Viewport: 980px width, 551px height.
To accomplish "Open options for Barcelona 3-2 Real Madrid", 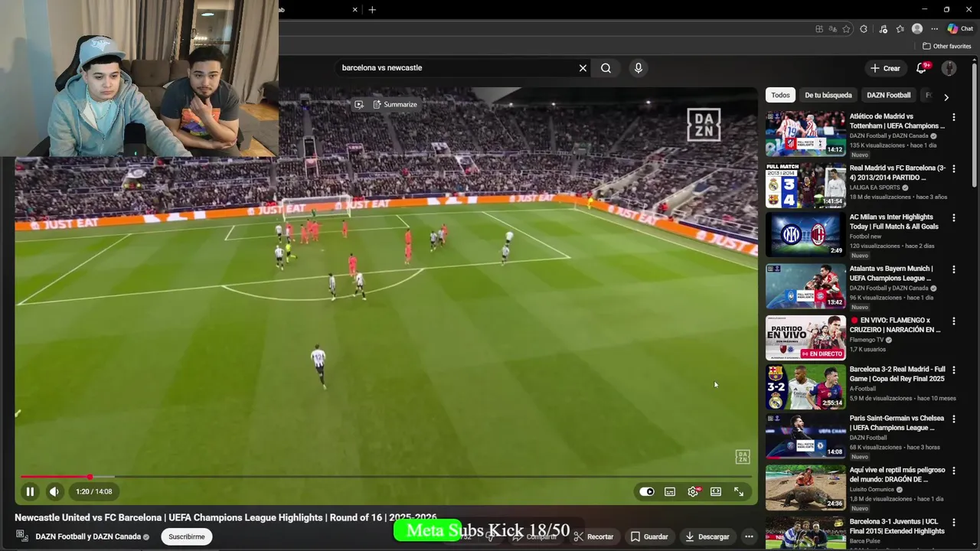I will tap(954, 370).
